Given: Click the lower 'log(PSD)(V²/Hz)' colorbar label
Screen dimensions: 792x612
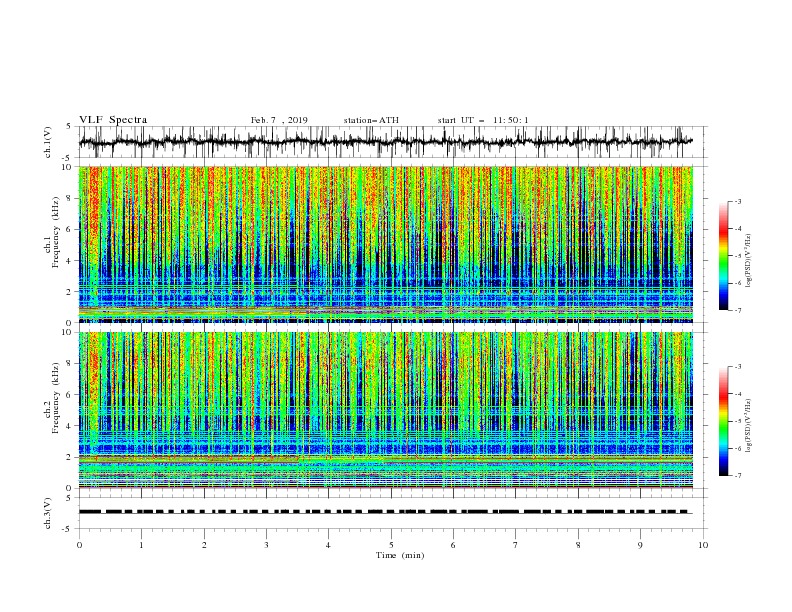Looking at the screenshot, I should (748, 426).
